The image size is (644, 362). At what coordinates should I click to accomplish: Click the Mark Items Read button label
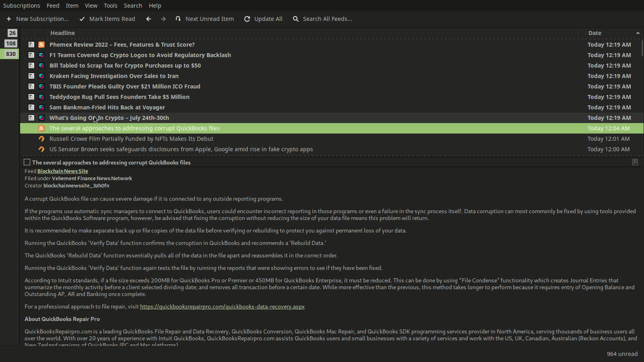[x=112, y=19]
